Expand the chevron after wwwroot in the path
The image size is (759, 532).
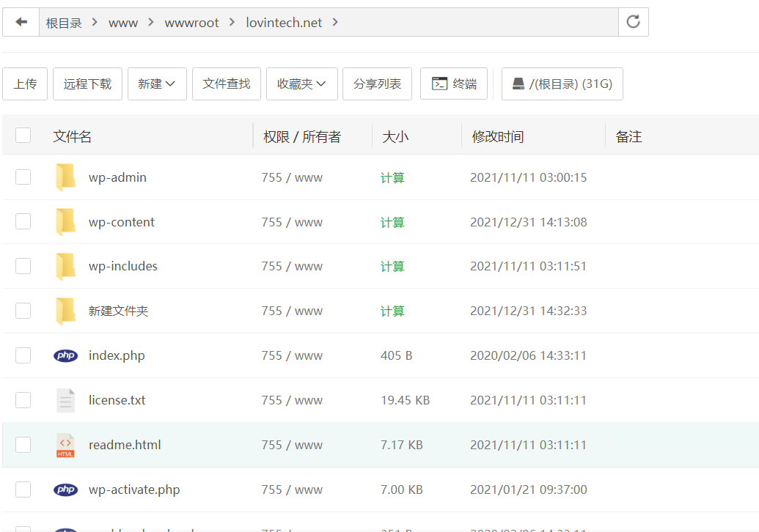pyautogui.click(x=232, y=22)
